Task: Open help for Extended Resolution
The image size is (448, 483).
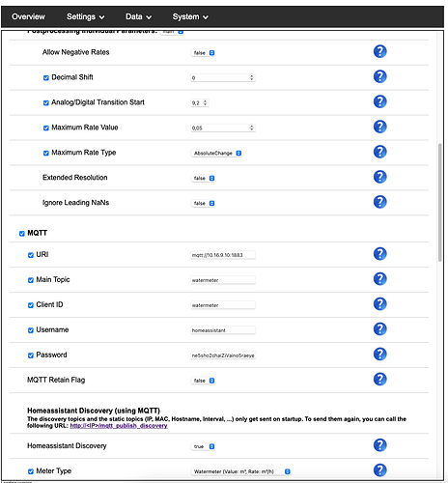Action: [379, 177]
